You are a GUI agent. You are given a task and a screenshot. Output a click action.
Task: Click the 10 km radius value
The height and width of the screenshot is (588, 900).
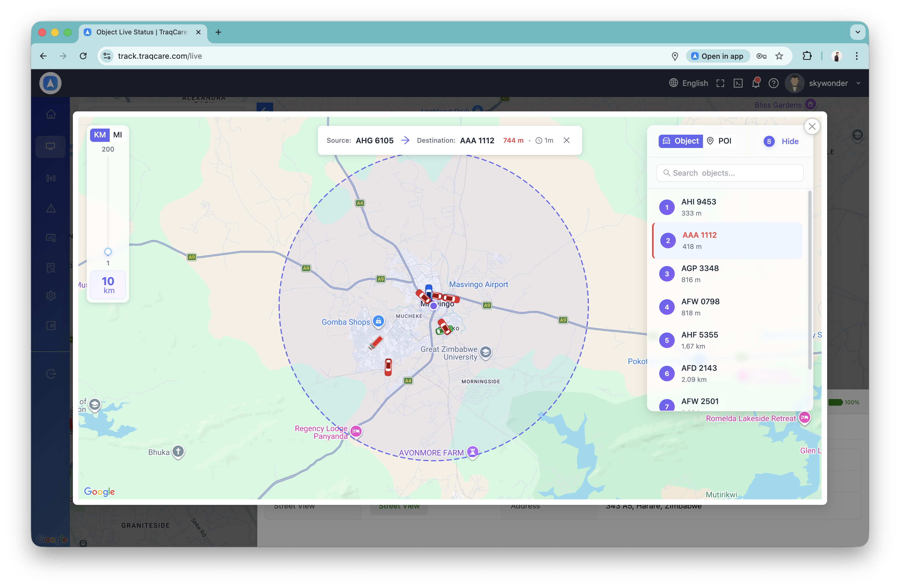point(108,285)
